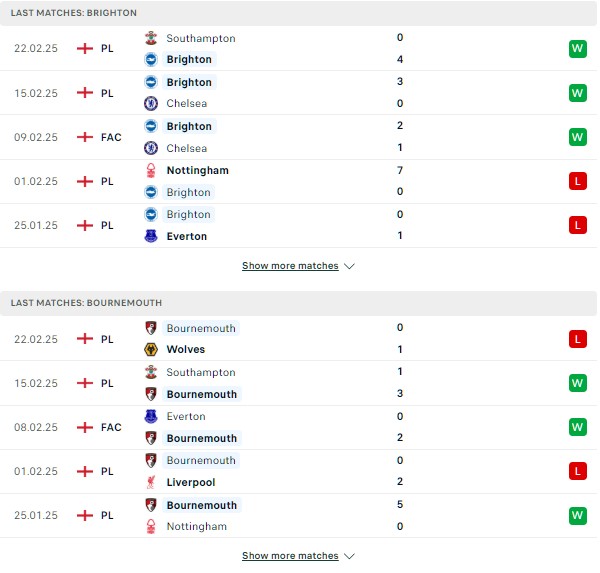Click the Everton crest in the 25.01.25 match
Image resolution: width=600 pixels, height=573 pixels.
click(x=151, y=236)
